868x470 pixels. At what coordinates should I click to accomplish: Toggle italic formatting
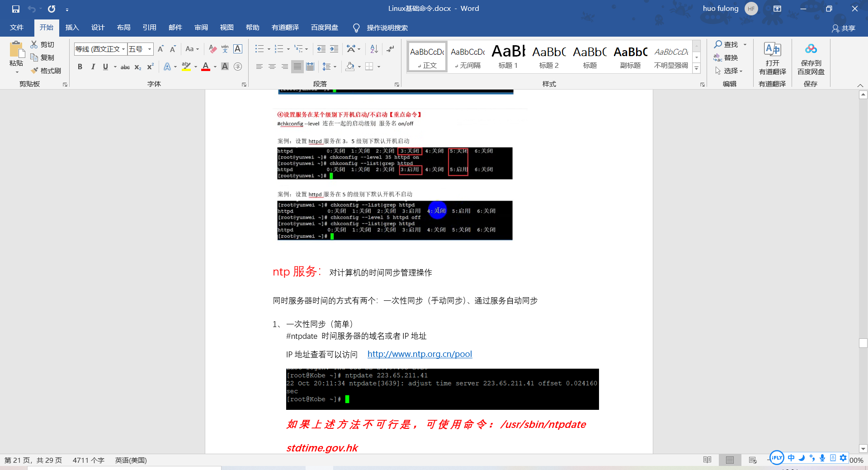tap(93, 66)
